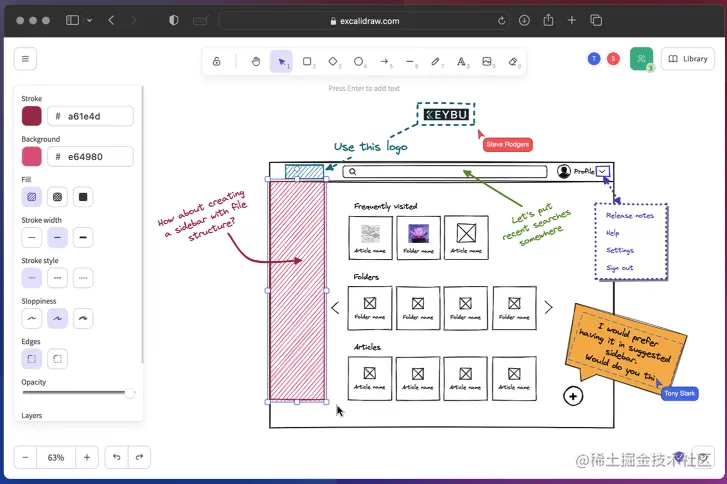Viewport: 727px width, 484px height.
Task: Select the Pencil draw tool
Action: [x=435, y=62]
